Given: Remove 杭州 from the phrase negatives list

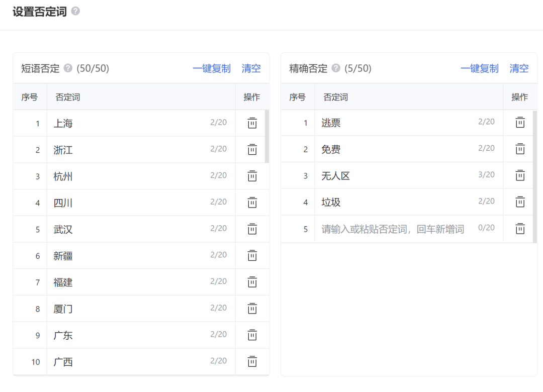Looking at the screenshot, I should coord(252,176).
